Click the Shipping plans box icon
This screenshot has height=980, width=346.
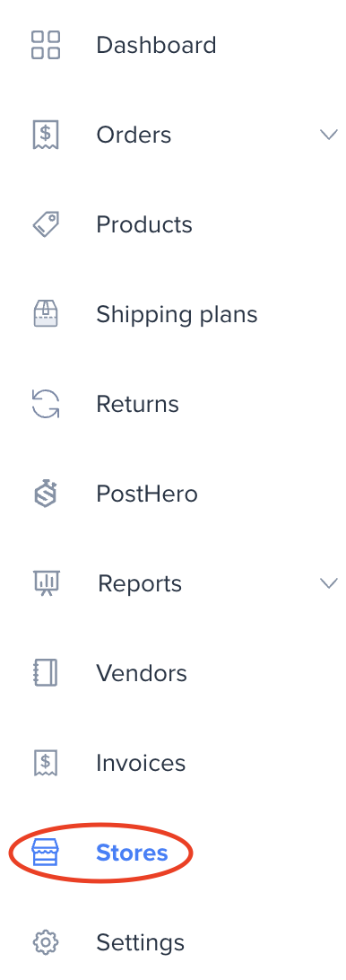click(46, 314)
